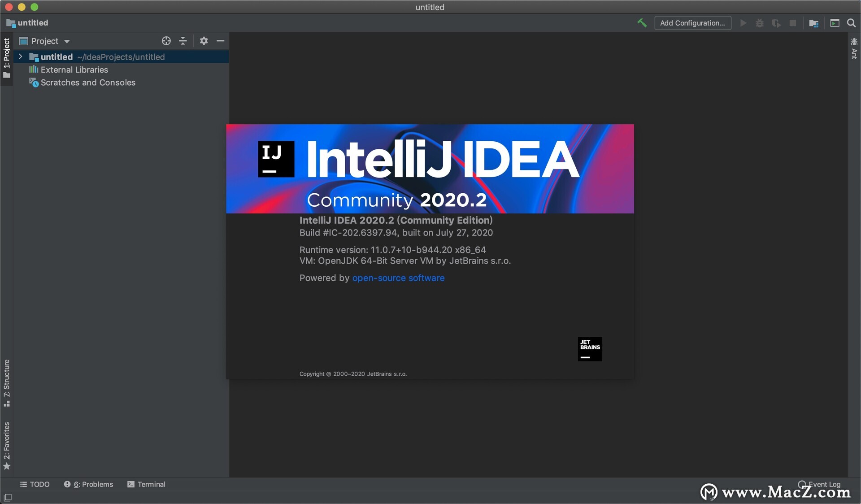Screen dimensions: 861x504
Task: Open Search Everywhere magnifier icon
Action: 851,23
